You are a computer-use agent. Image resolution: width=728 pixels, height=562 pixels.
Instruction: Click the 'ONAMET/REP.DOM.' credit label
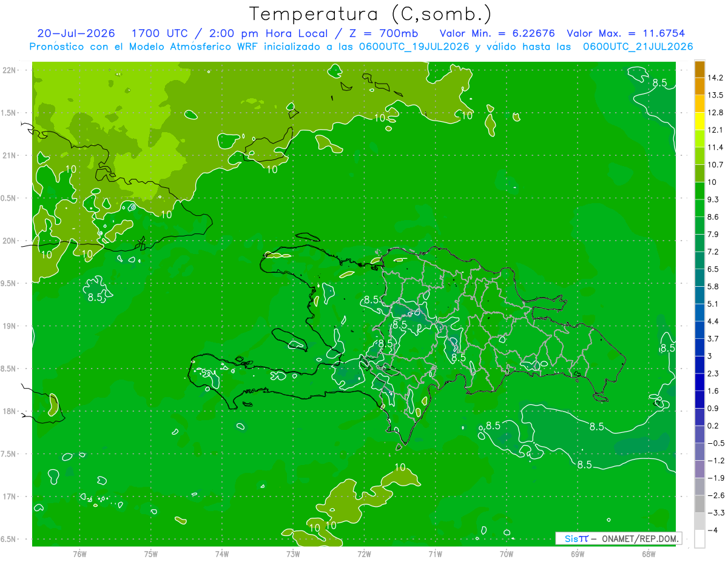[x=639, y=538]
